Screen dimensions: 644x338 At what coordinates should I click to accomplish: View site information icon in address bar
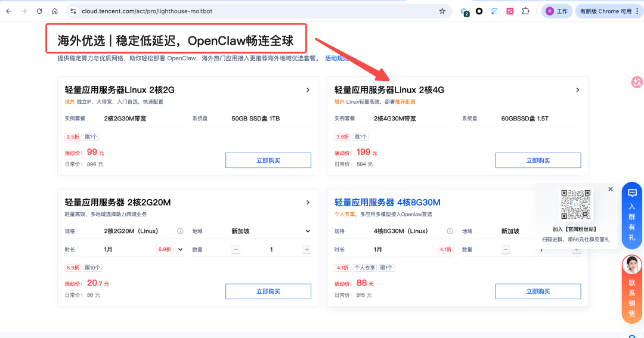pyautogui.click(x=73, y=11)
